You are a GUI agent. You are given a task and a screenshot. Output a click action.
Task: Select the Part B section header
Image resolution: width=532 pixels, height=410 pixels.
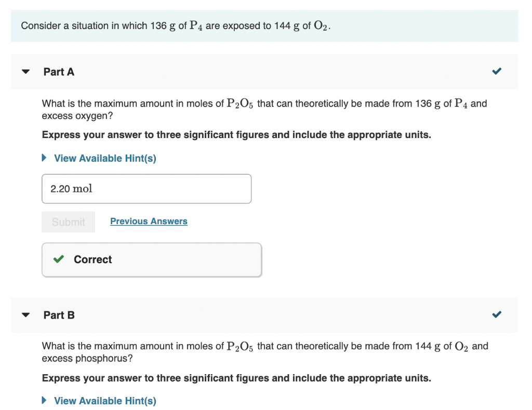click(x=59, y=315)
